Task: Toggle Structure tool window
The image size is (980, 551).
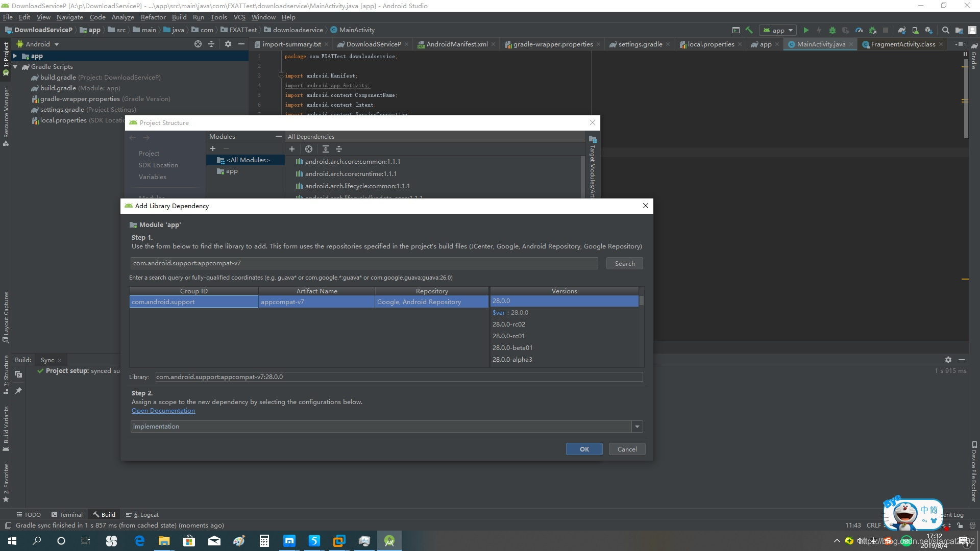Action: [6, 375]
